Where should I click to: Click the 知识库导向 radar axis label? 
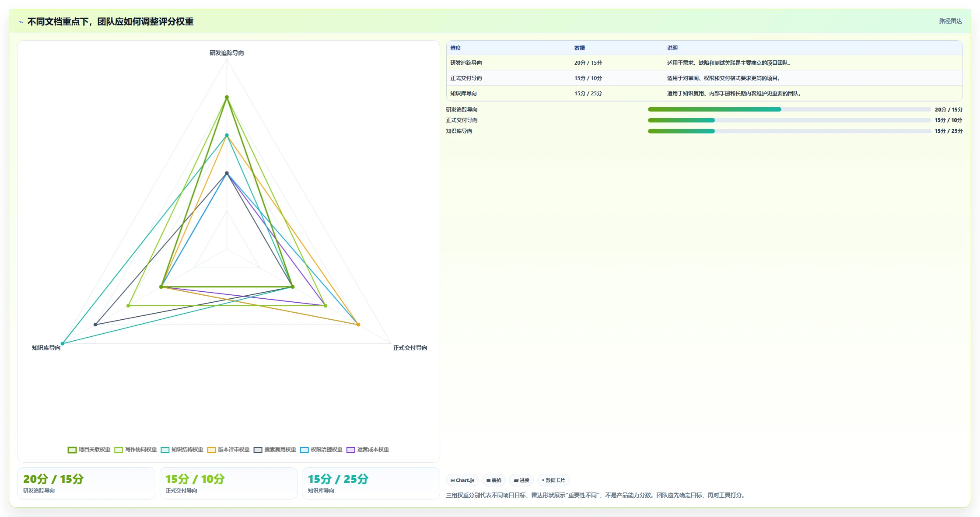coord(46,348)
